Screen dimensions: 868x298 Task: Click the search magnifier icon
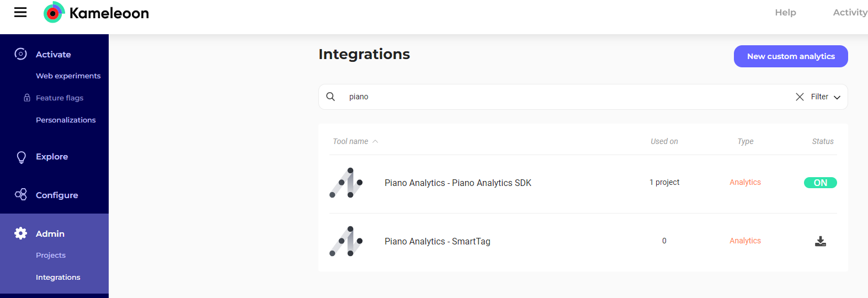[331, 97]
